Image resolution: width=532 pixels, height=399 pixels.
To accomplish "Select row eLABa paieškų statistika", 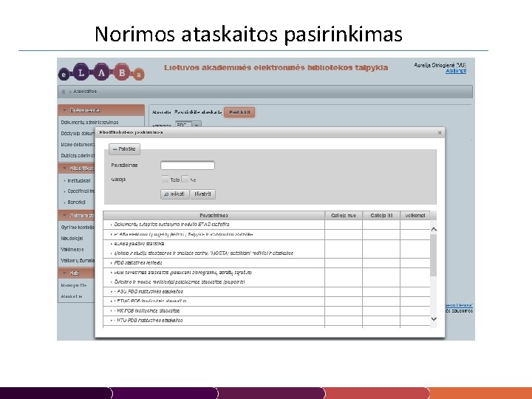I will [x=267, y=244].
